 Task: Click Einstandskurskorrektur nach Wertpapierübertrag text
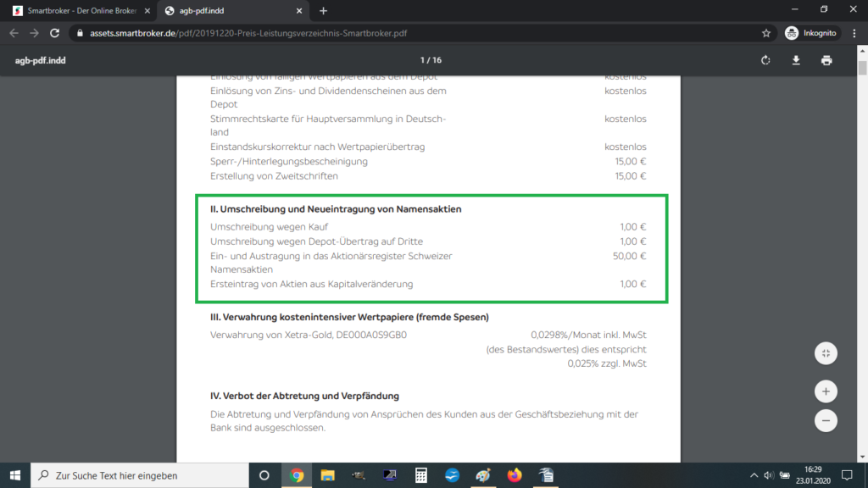[x=317, y=147]
